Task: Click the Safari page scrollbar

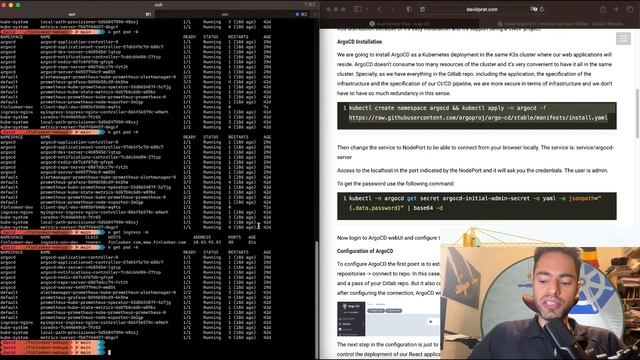Action: click(x=637, y=113)
